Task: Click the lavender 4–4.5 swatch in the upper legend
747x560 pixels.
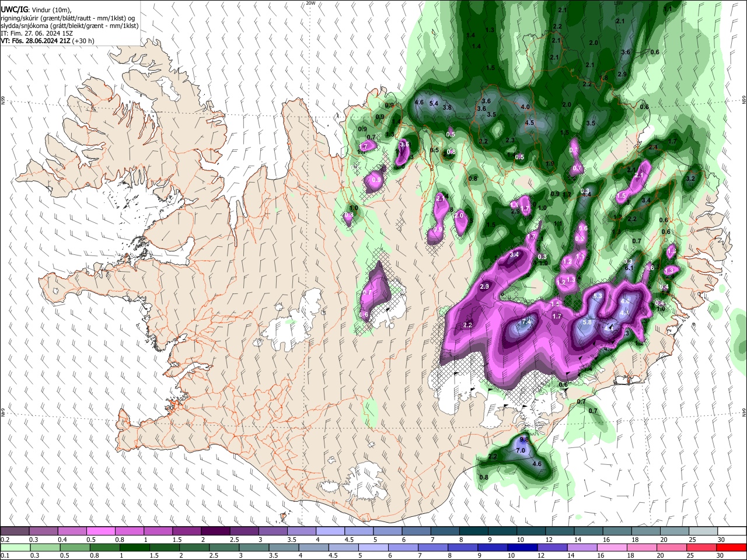Action: tap(329, 531)
